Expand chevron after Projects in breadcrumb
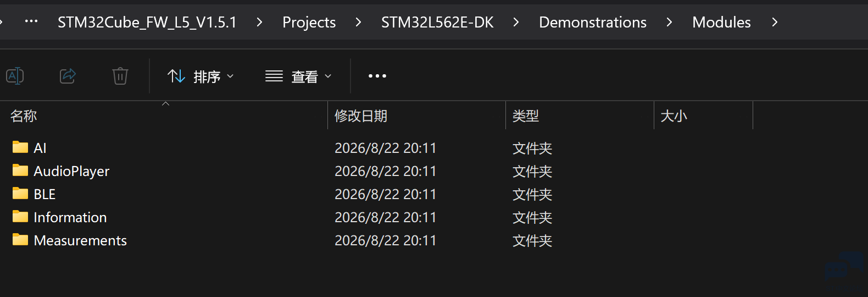Image resolution: width=868 pixels, height=297 pixels. (358, 22)
